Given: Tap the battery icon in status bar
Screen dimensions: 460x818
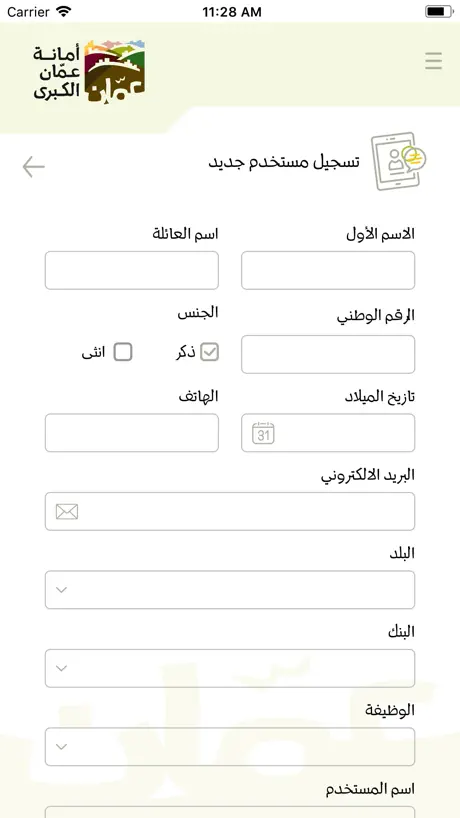Looking at the screenshot, I should click(439, 11).
